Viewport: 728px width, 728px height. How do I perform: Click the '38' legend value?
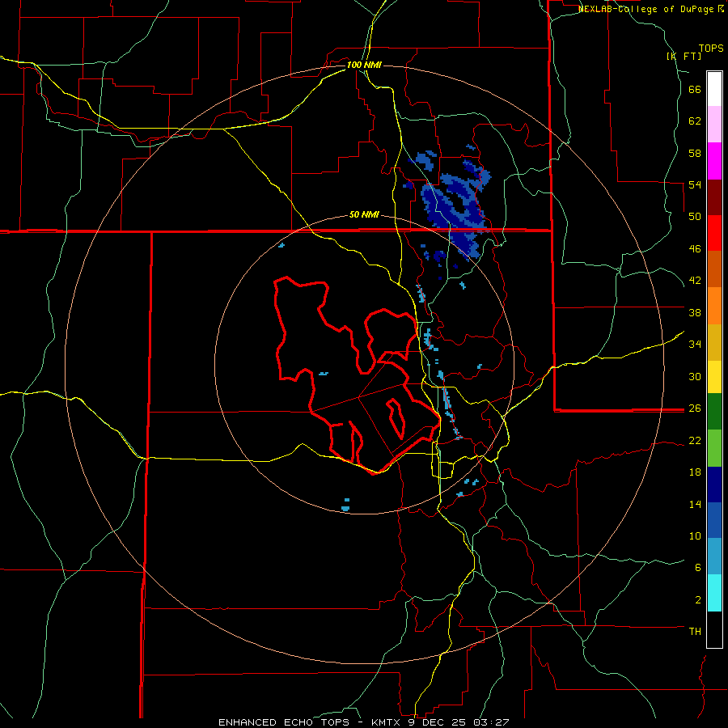click(695, 312)
